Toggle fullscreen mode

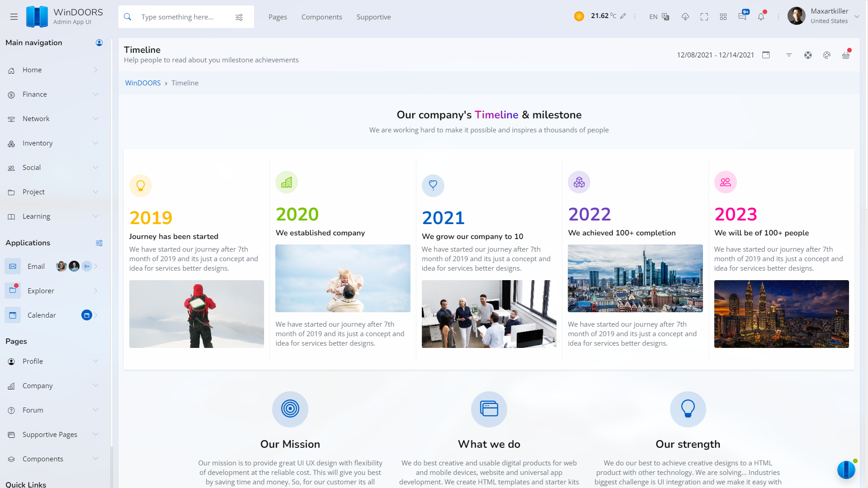(704, 17)
